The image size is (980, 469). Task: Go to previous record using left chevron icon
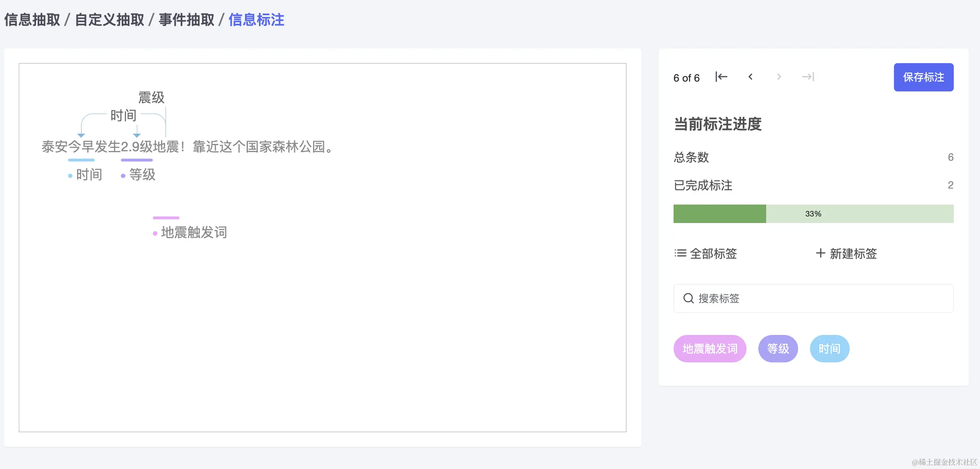coord(751,77)
